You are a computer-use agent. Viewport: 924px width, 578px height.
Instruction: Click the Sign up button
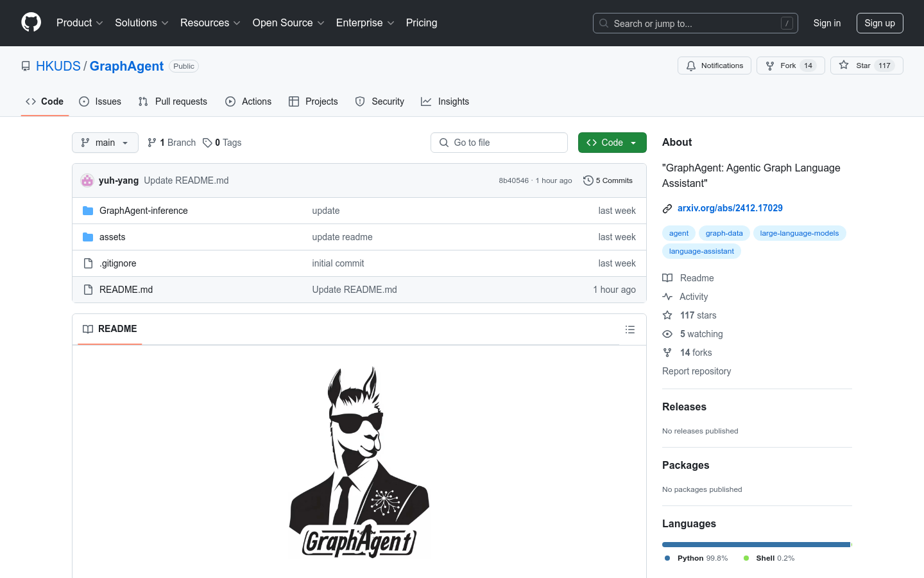point(879,23)
